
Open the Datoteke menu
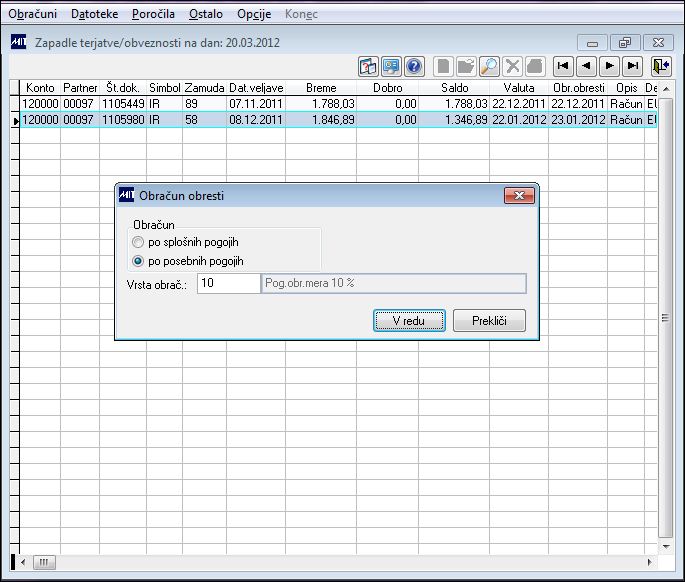click(94, 14)
